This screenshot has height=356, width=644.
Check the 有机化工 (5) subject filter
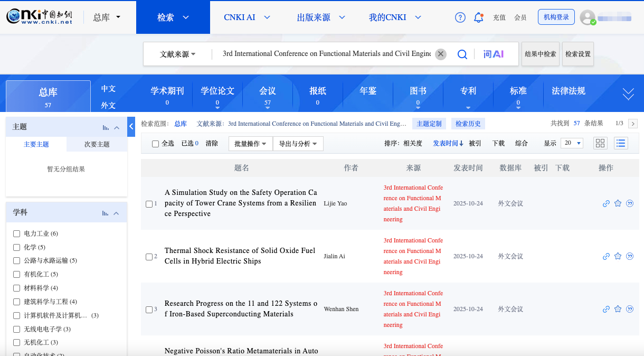[16, 274]
